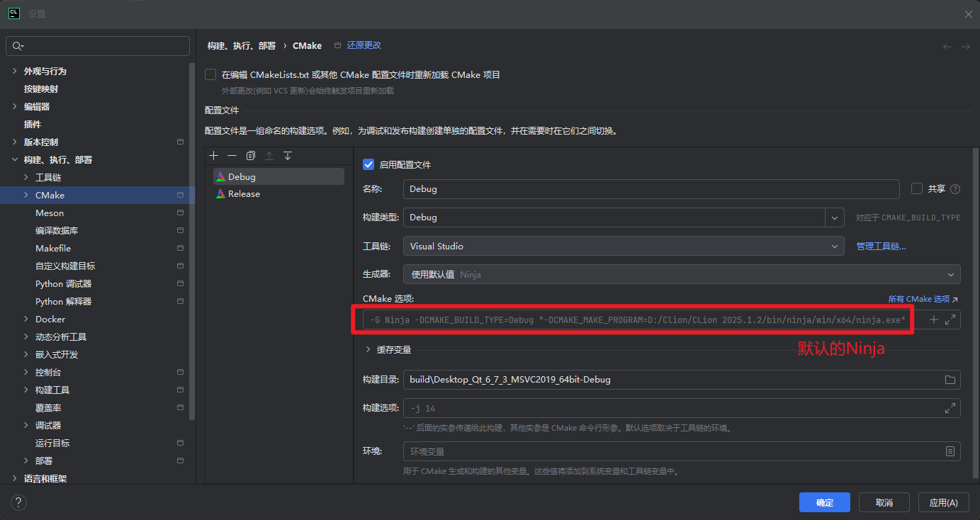
Task: Click the help question mark next to 共享
Action: click(955, 189)
